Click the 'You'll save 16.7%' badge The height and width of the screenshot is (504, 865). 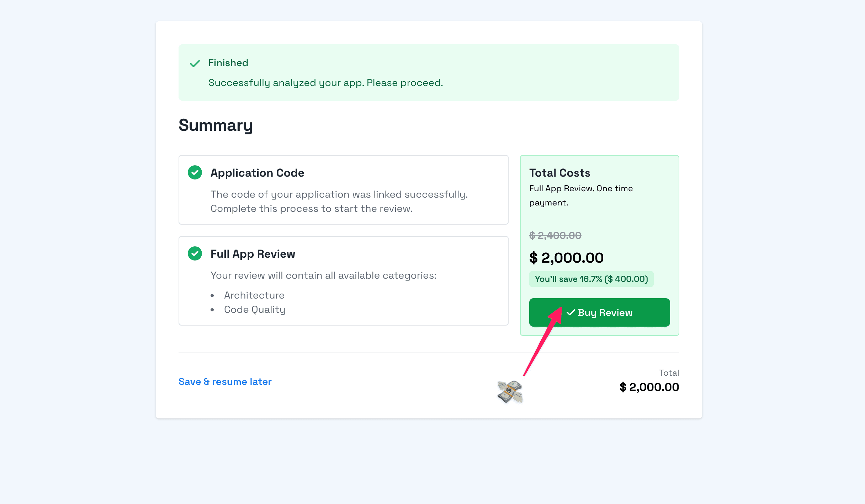coord(591,279)
